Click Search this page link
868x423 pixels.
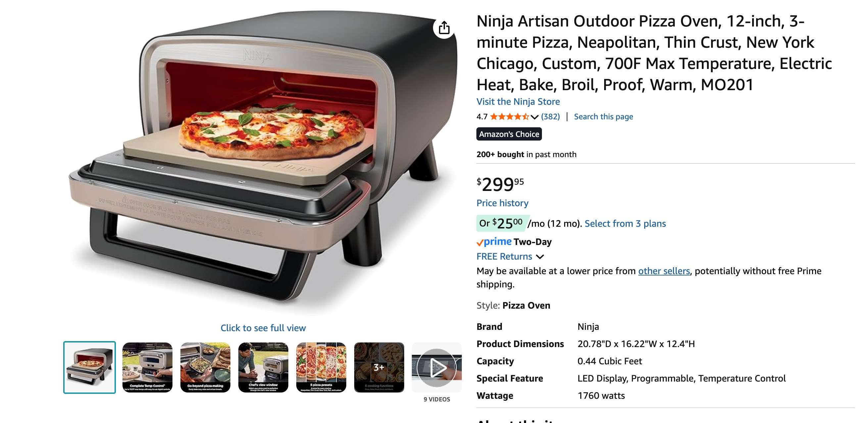click(603, 117)
